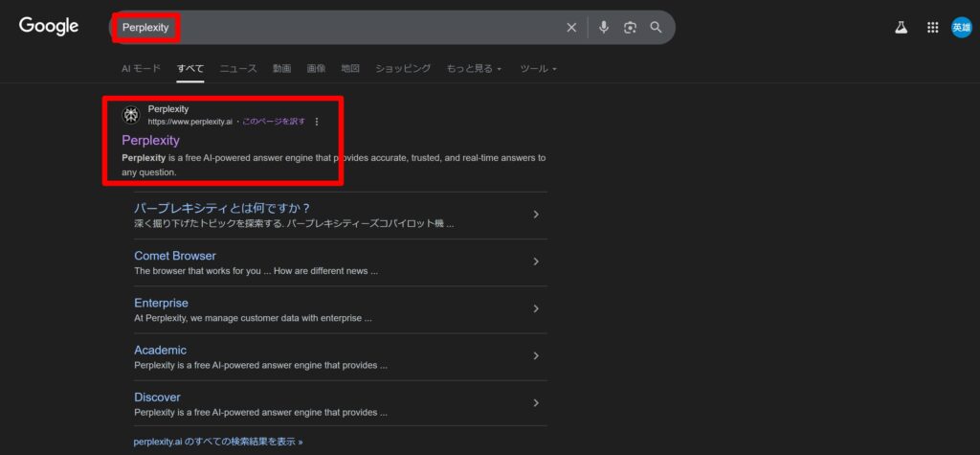The image size is (980, 455).
Task: Click the Perplexity site favicon
Action: pyautogui.click(x=130, y=115)
